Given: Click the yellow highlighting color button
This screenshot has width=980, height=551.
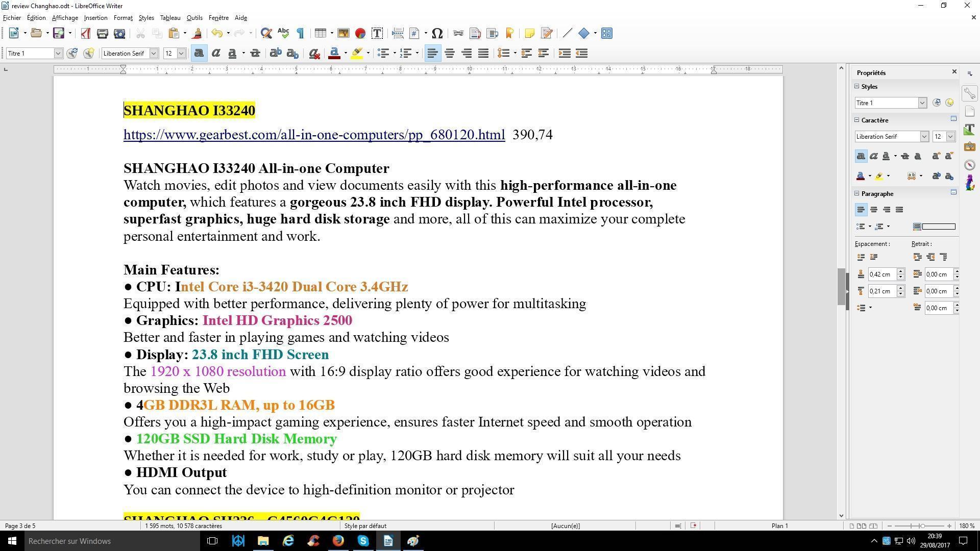Looking at the screenshot, I should [357, 54].
